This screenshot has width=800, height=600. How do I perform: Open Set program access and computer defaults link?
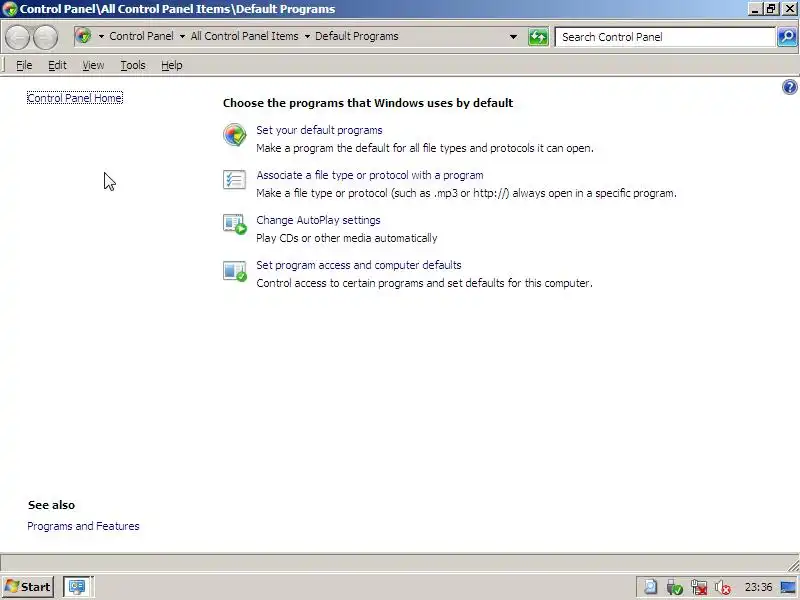359,265
